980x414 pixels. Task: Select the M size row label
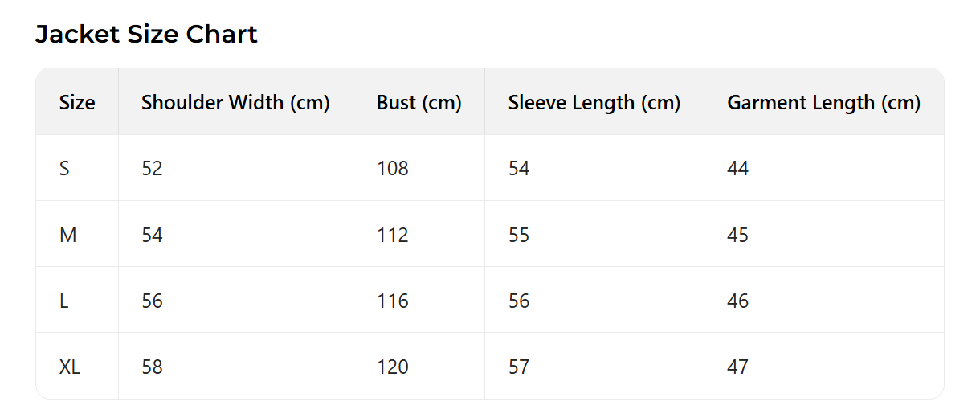tap(67, 235)
